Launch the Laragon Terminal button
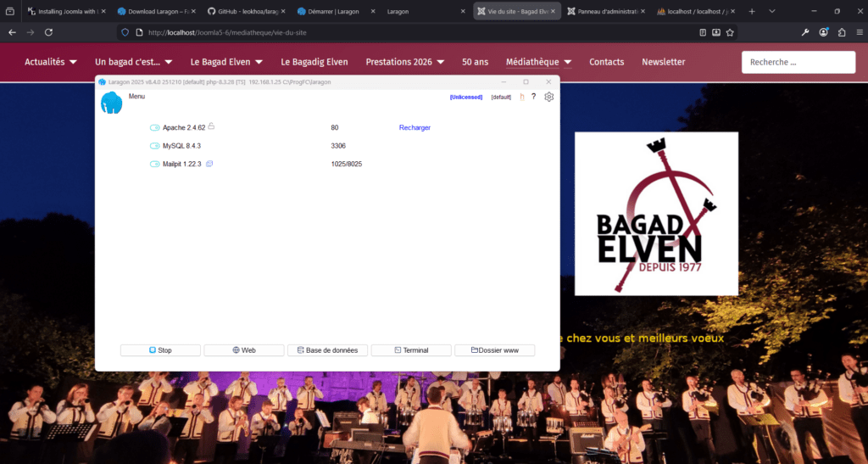 pos(411,350)
